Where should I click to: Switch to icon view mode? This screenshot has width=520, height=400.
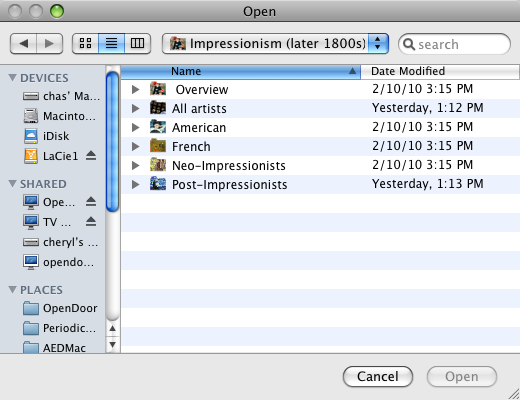coord(85,43)
